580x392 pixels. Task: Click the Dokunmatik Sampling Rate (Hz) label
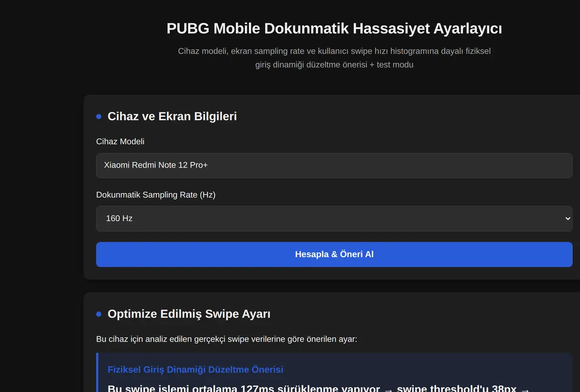pos(156,195)
